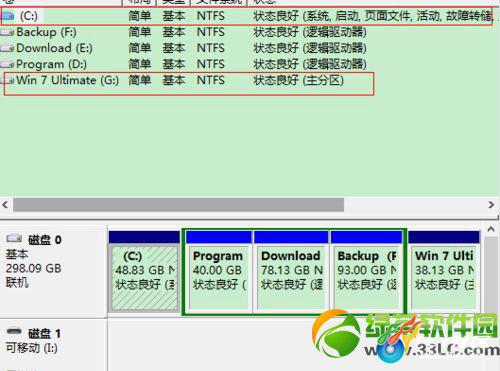Select the Program 40.00 GB partition block
Image resolution: width=500 pixels, height=371 pixels.
tap(219, 271)
